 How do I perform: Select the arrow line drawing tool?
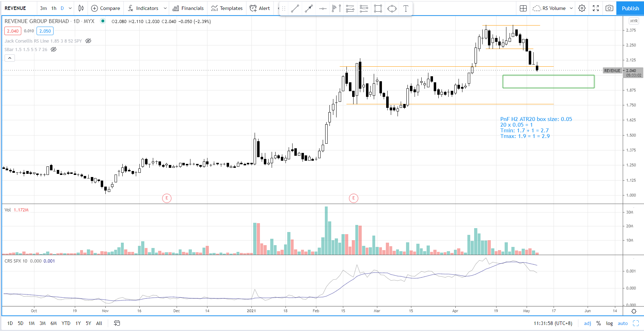(309, 9)
